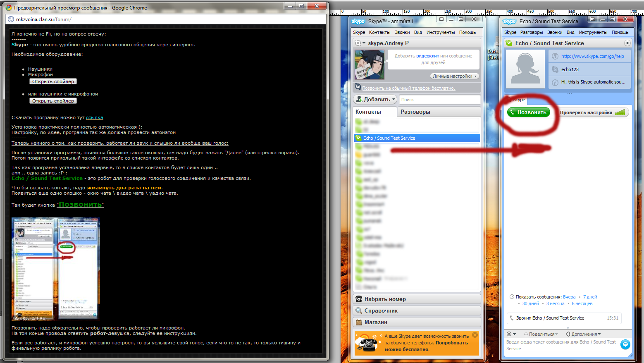This screenshot has width=644, height=363.
Task: Click the phone icon beside 'Позвонить на обычный телефон'
Action: 358,87
